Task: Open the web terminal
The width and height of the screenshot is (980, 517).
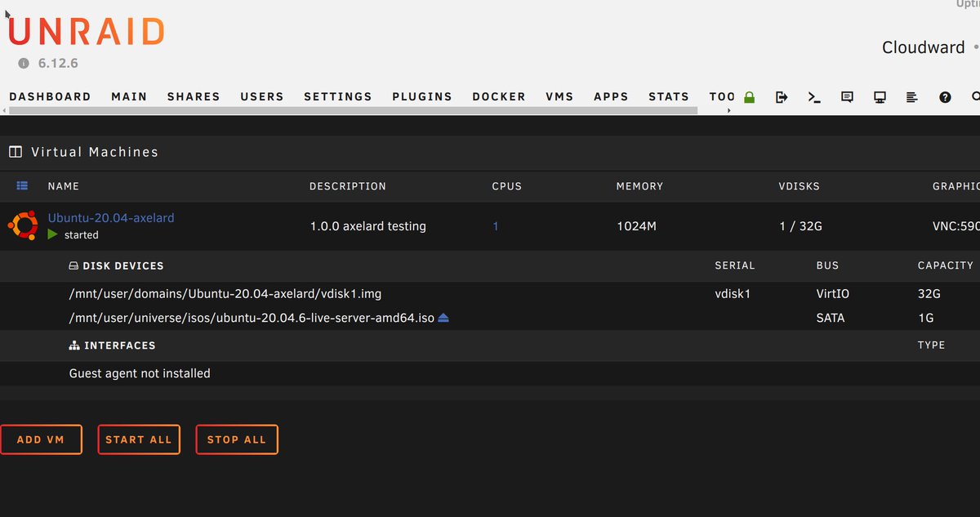Action: pos(813,96)
